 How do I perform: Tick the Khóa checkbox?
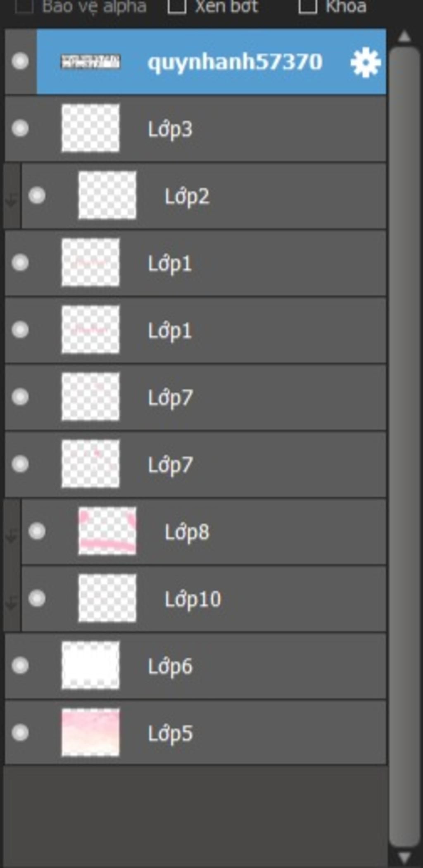click(308, 6)
